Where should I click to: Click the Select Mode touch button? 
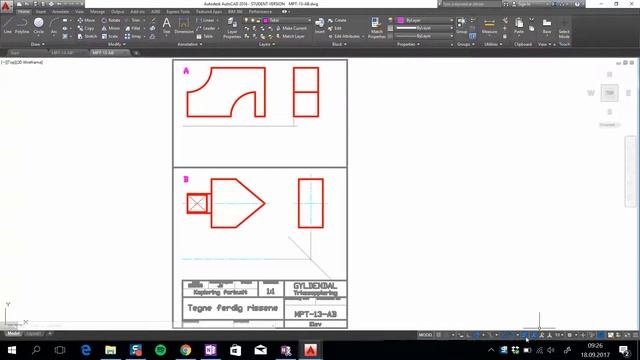[x=564, y=28]
